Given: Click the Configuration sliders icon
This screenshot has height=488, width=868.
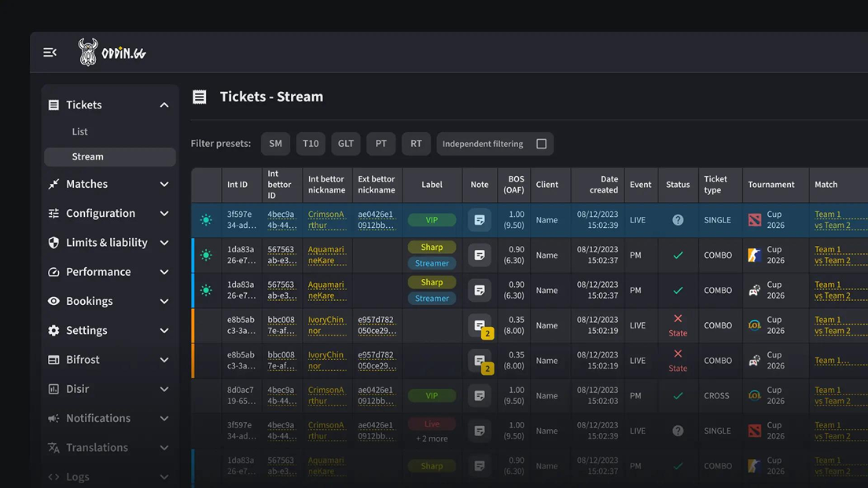Looking at the screenshot, I should tap(53, 214).
